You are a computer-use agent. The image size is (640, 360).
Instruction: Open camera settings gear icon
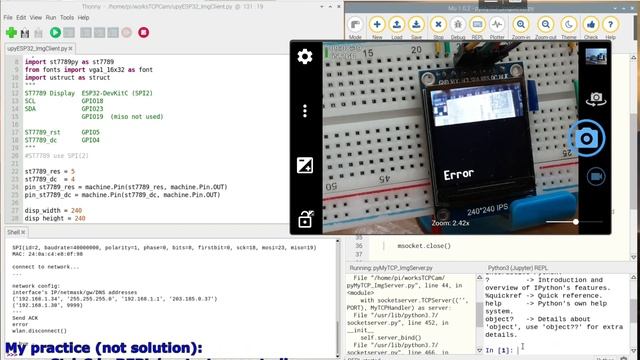[305, 56]
